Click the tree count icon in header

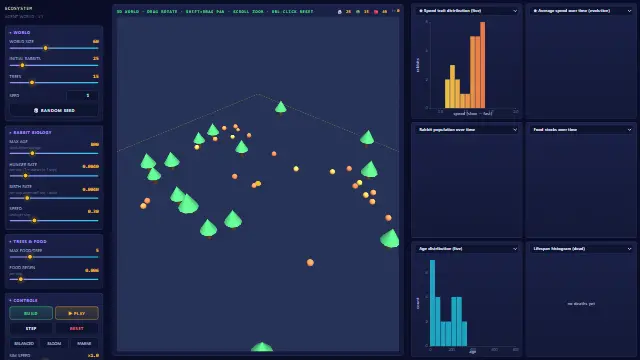358,11
